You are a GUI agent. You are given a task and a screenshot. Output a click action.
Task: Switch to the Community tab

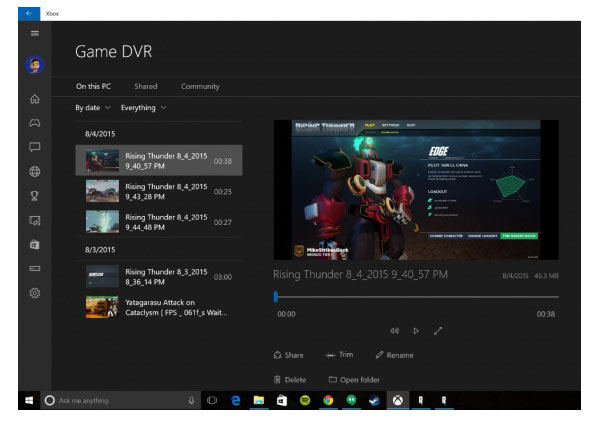[200, 86]
